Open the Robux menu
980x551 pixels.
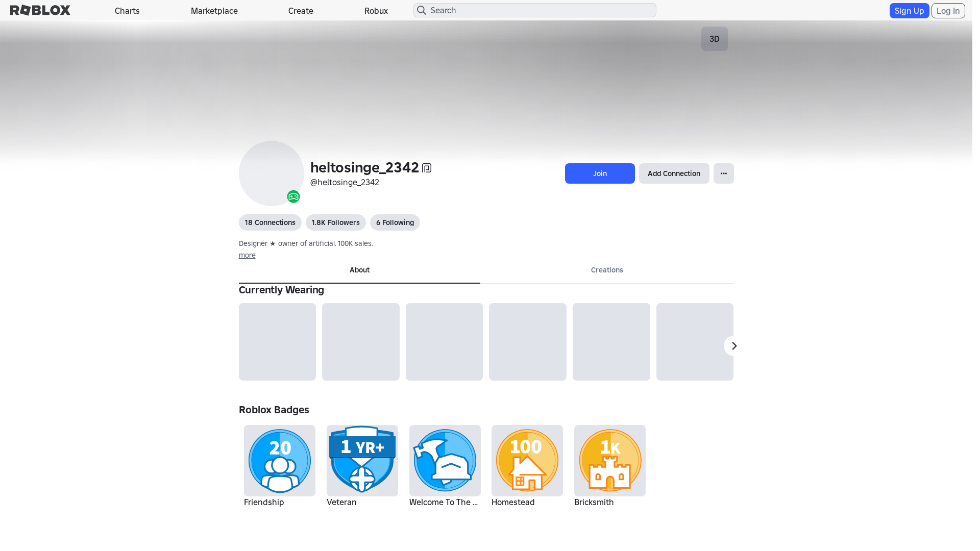pos(376,11)
